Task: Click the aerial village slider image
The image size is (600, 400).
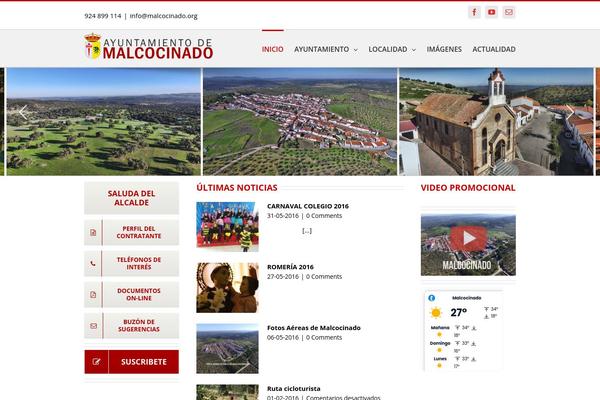Action: click(300, 122)
